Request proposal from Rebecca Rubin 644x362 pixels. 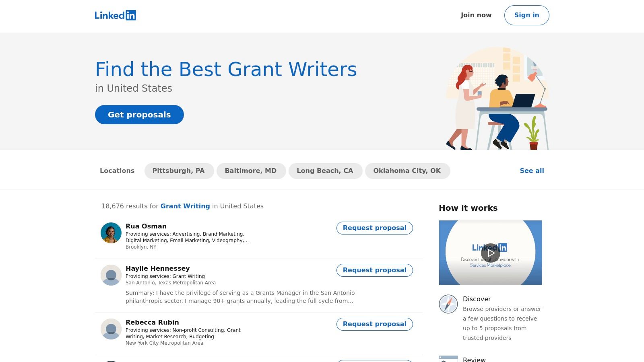click(x=374, y=324)
